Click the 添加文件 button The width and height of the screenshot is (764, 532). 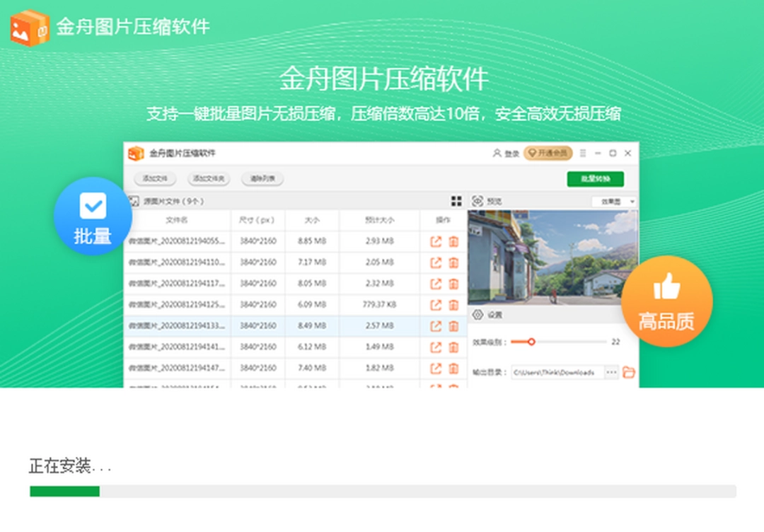point(155,179)
